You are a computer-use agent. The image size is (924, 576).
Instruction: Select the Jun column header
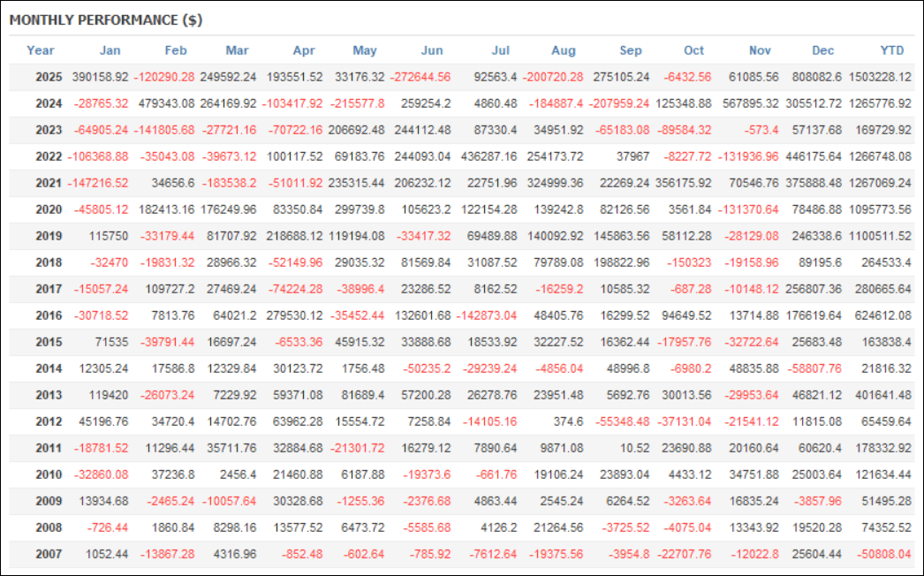(434, 50)
